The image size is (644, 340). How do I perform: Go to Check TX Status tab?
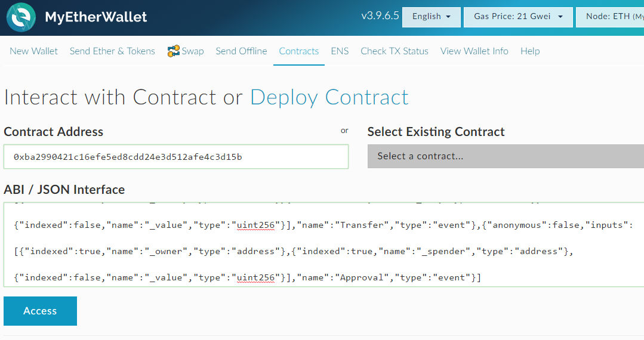[x=395, y=51]
